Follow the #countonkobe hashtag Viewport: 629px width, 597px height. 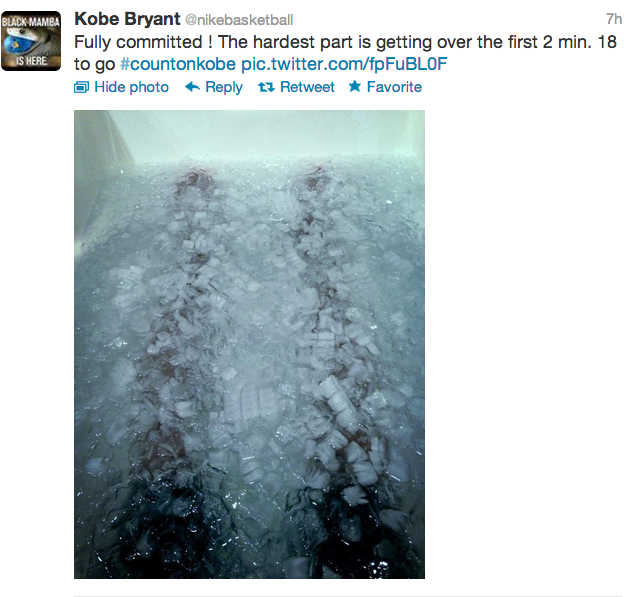click(x=178, y=64)
